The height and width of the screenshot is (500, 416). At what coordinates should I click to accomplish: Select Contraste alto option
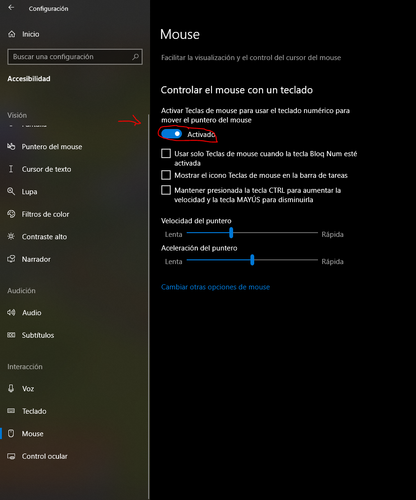point(44,237)
